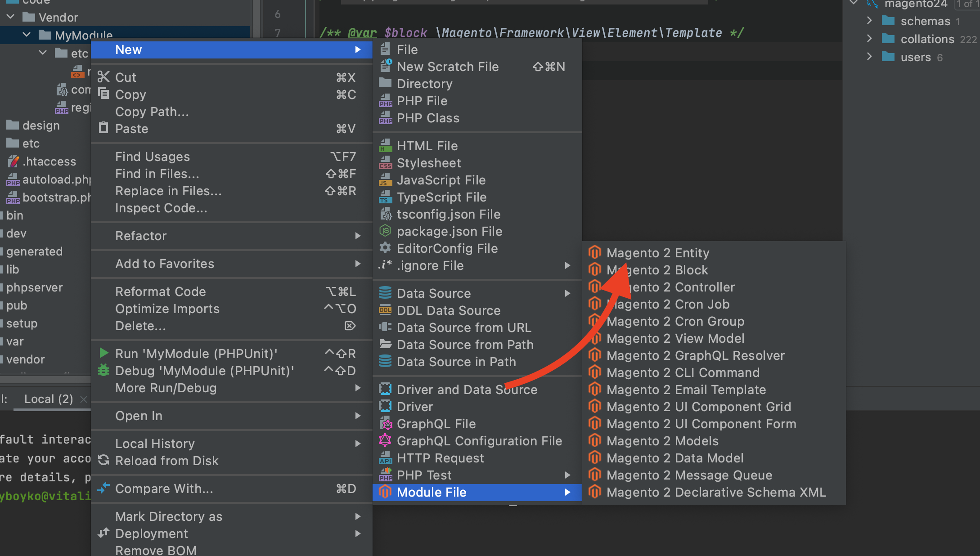Click the Magento 2 Declarative Schema XML icon
The image size is (980, 556).
click(x=595, y=492)
